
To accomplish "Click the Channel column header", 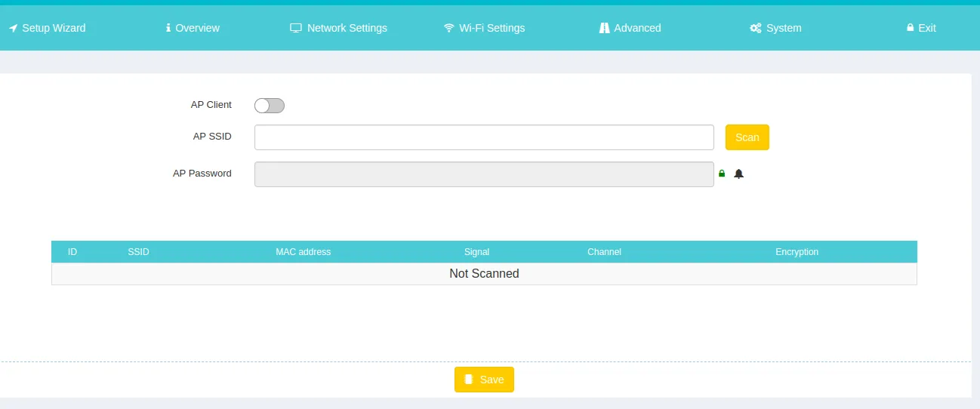I will point(604,252).
